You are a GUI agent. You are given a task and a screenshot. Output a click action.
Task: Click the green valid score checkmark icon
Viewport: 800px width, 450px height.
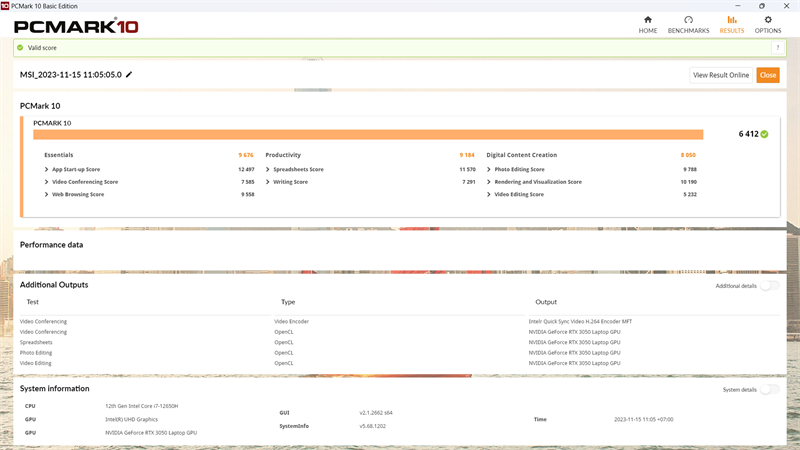click(x=20, y=47)
